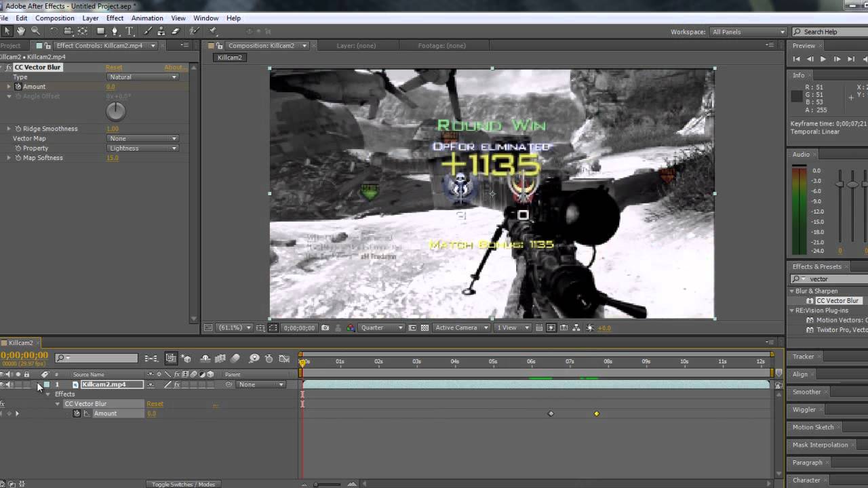Click the Brainstorm icon in timeline

pyautogui.click(x=254, y=359)
